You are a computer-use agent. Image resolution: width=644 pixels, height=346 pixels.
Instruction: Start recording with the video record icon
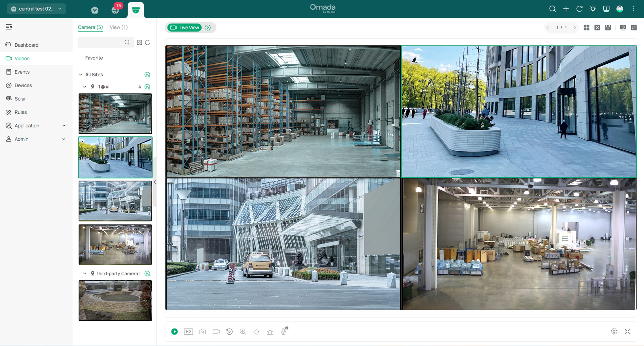[216, 332]
